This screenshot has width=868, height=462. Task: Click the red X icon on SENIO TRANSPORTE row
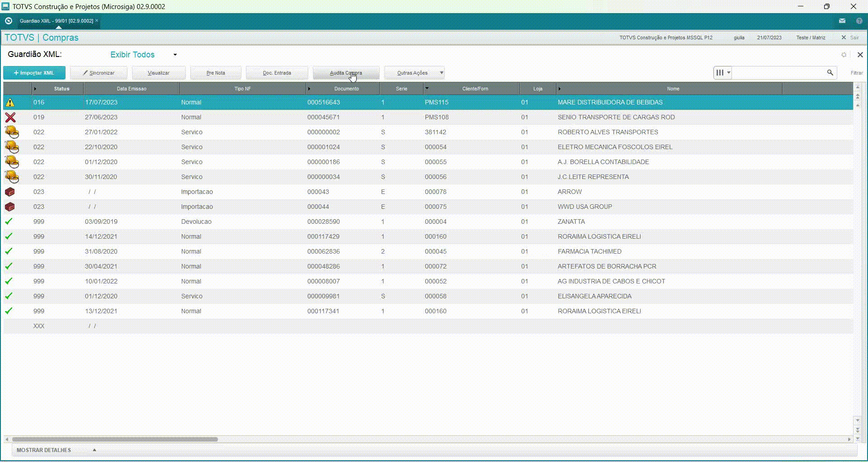click(x=10, y=118)
